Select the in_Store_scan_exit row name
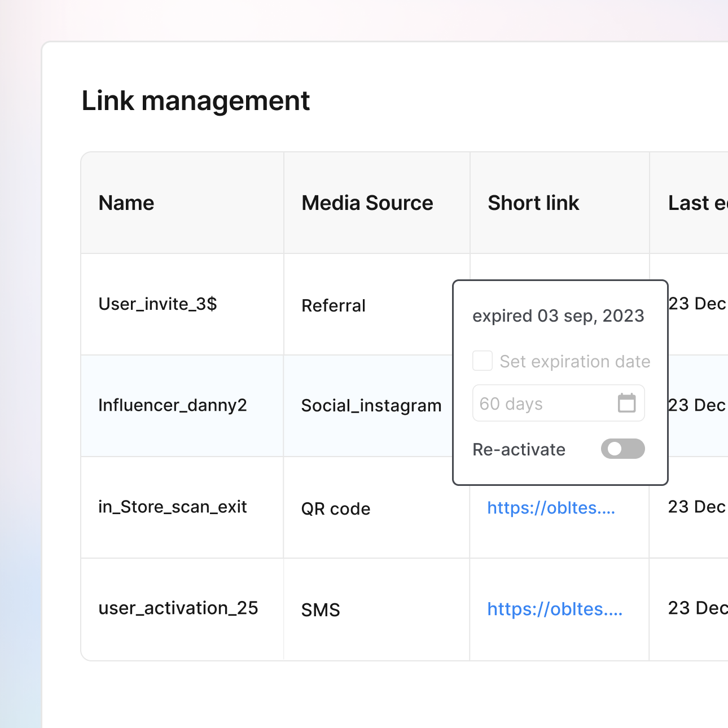 tap(173, 507)
